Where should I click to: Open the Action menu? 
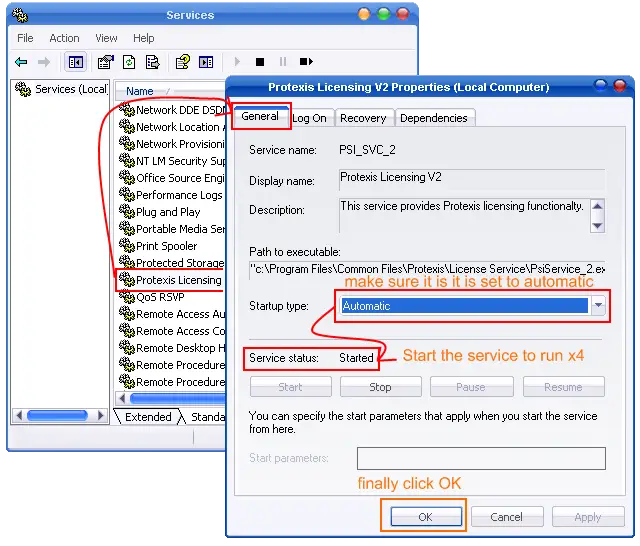64,38
